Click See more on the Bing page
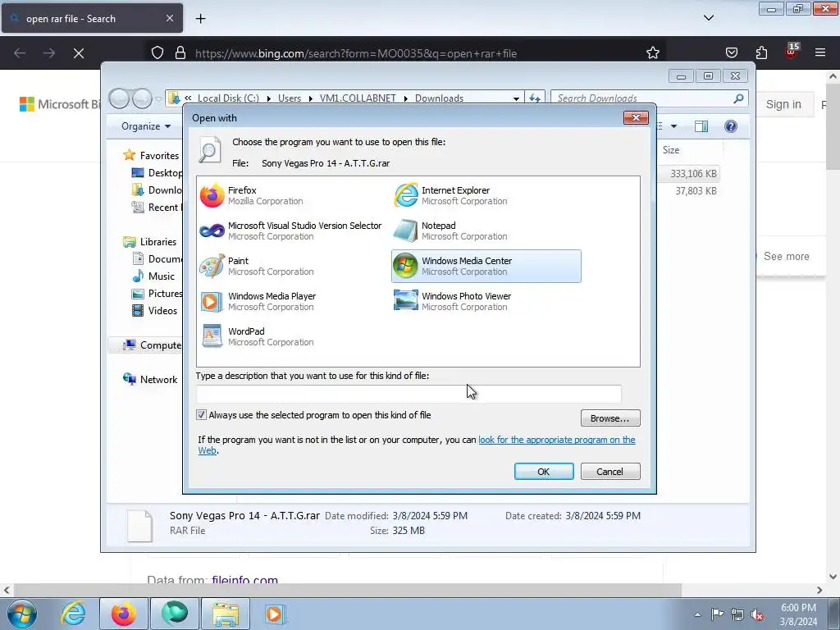This screenshot has width=840, height=630. [786, 257]
